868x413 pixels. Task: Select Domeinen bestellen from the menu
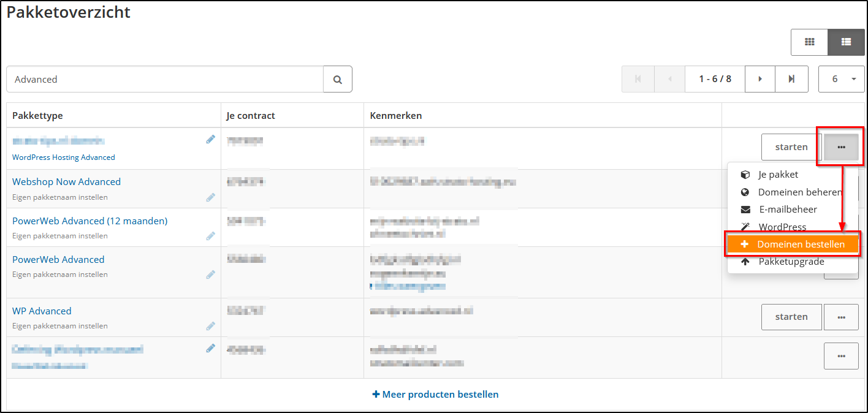pyautogui.click(x=793, y=244)
